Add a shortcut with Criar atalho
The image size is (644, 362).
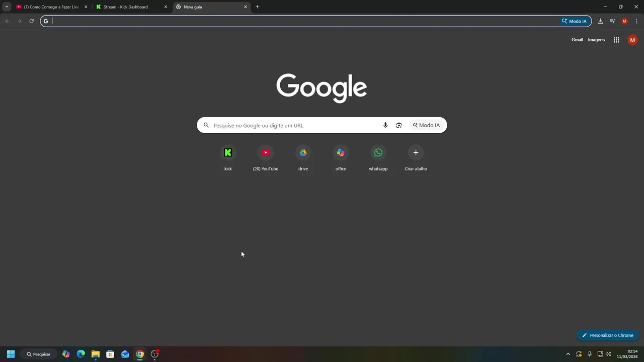click(416, 158)
